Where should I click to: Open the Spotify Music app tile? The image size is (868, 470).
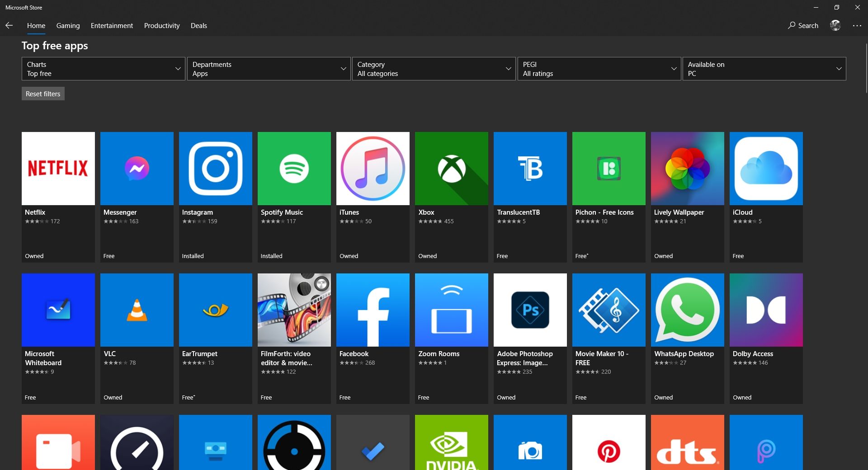(294, 194)
